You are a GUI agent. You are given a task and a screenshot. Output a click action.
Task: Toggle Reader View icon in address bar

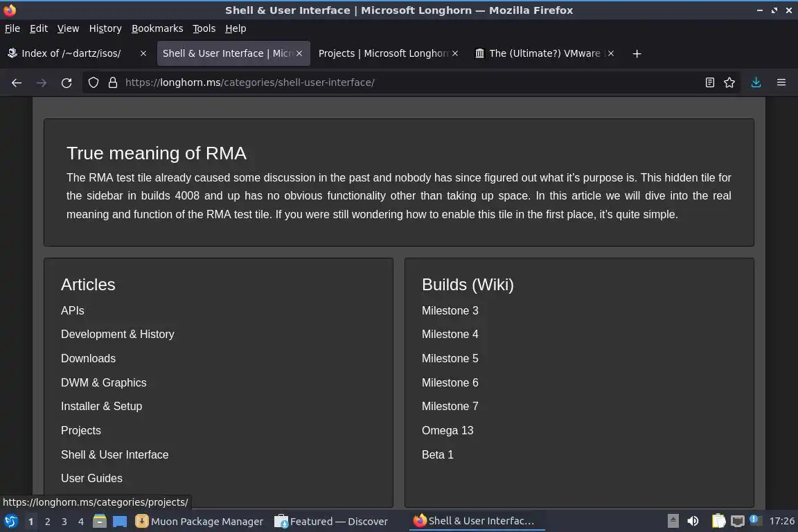point(709,82)
